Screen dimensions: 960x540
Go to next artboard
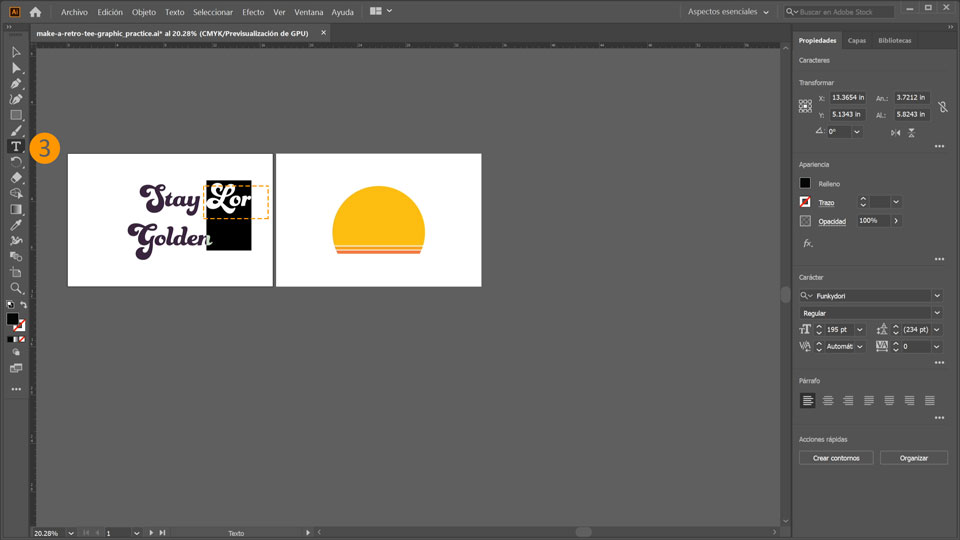151,533
